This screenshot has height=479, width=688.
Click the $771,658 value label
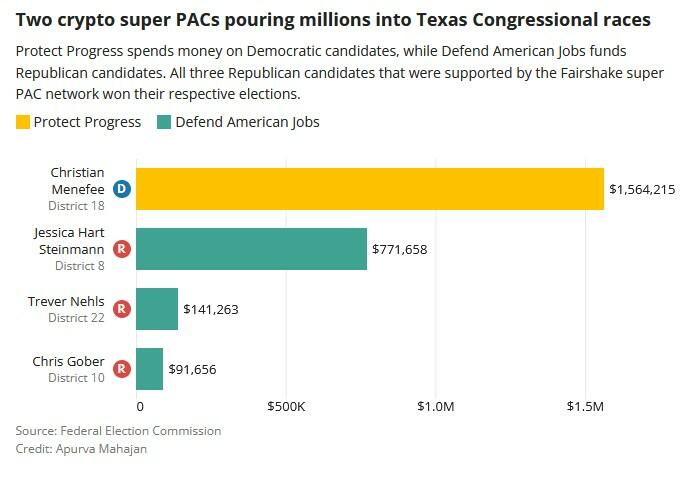(399, 249)
